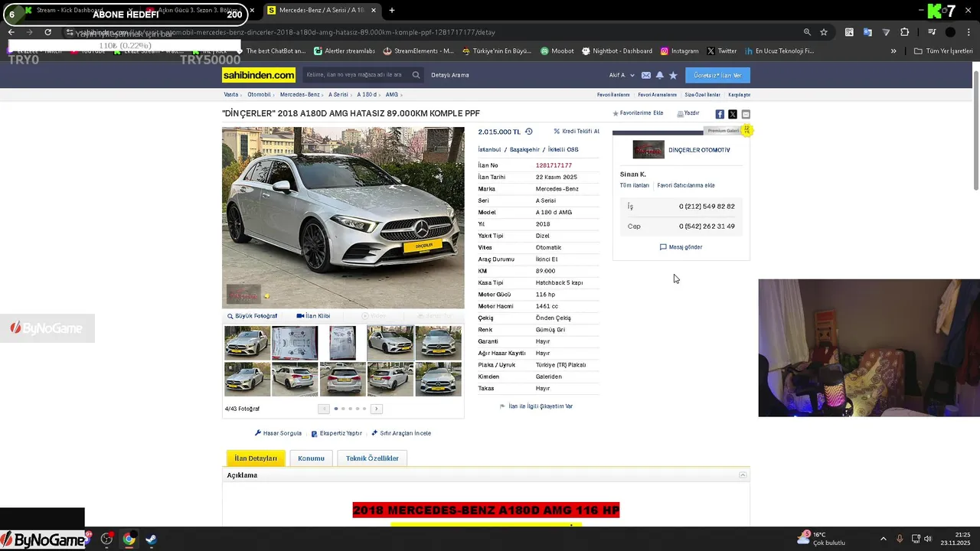This screenshot has height=551, width=980.
Task: Click Otomobil breadcrumb
Action: pos(259,95)
